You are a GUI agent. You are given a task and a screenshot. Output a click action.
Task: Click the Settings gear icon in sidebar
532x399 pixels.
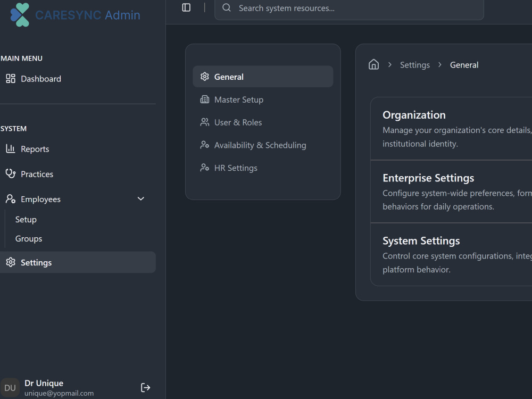point(11,262)
